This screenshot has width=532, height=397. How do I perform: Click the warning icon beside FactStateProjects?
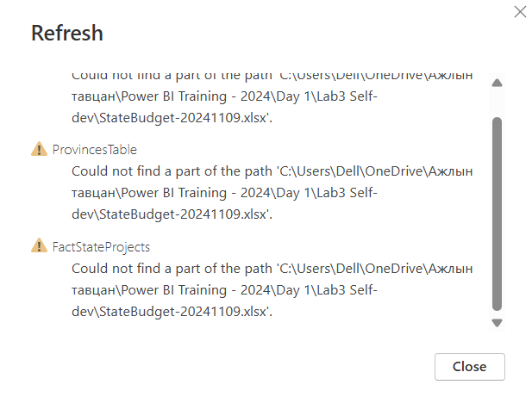pos(39,245)
